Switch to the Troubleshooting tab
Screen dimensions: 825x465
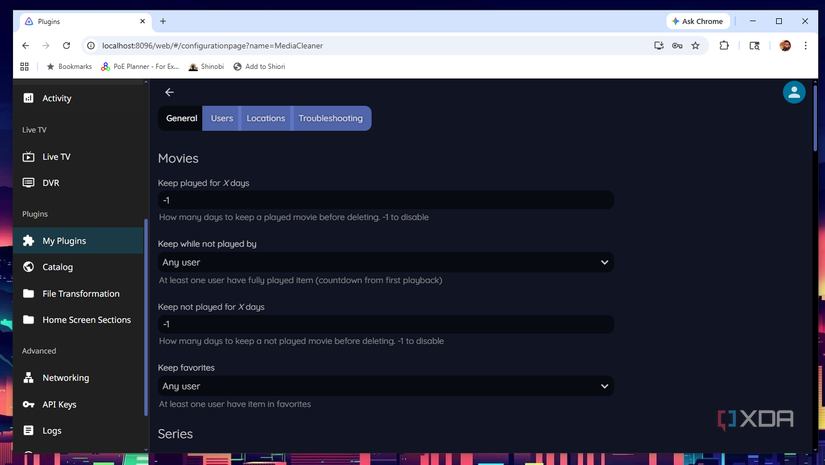click(x=331, y=118)
